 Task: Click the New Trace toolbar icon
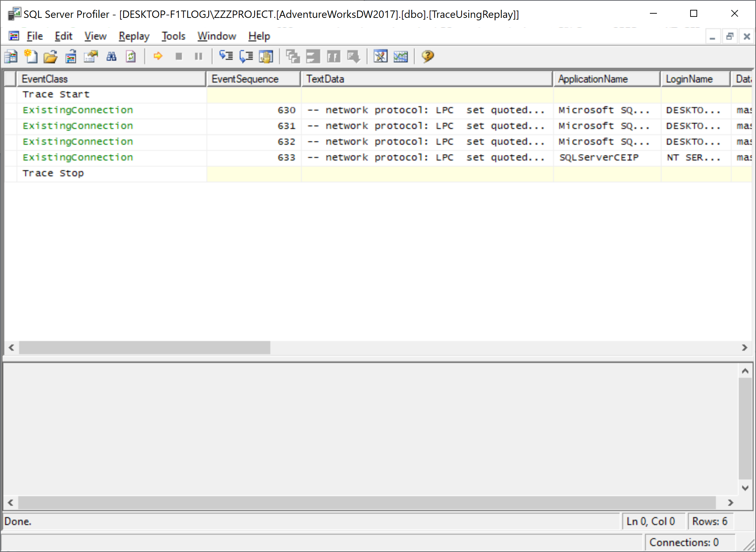click(11, 56)
